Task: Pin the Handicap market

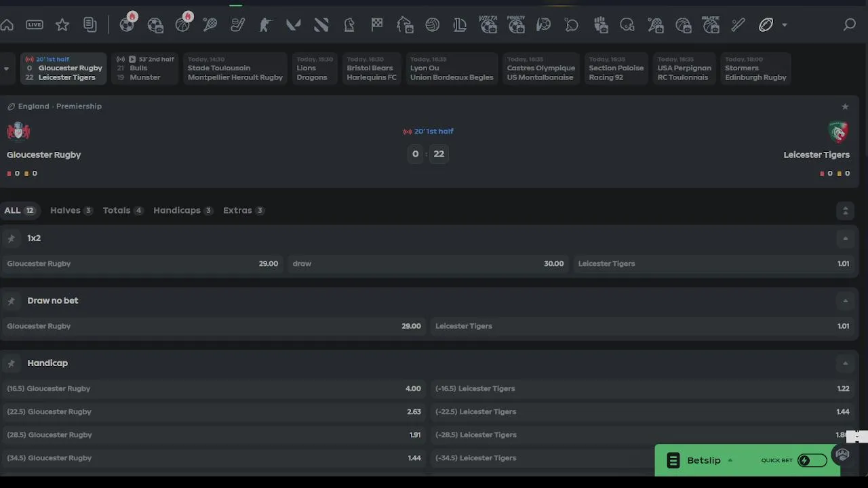Action: [x=11, y=363]
